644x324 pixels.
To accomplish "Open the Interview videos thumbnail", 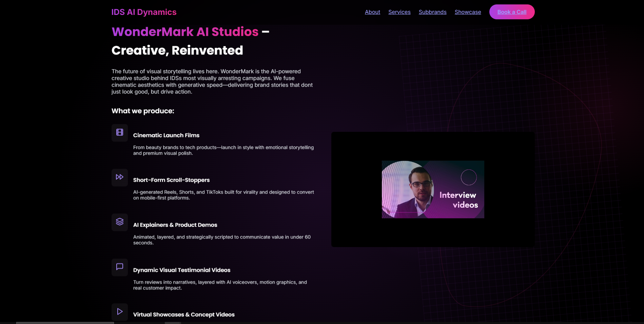I will [x=433, y=189].
